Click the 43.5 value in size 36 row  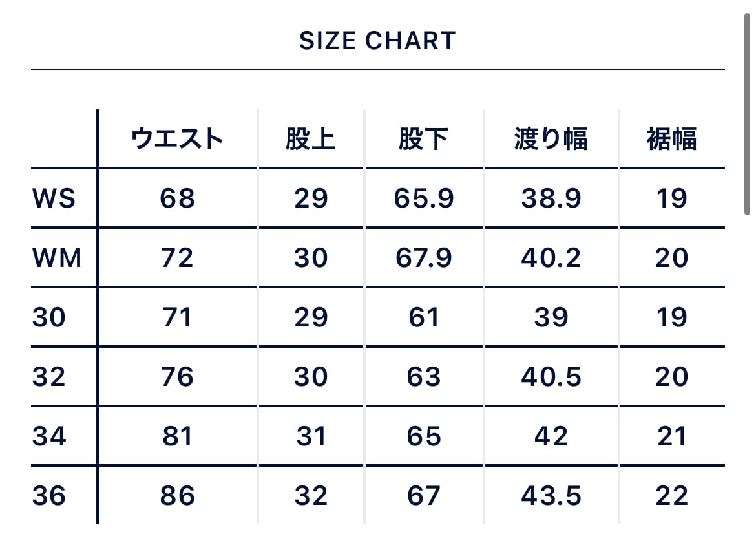[551, 496]
